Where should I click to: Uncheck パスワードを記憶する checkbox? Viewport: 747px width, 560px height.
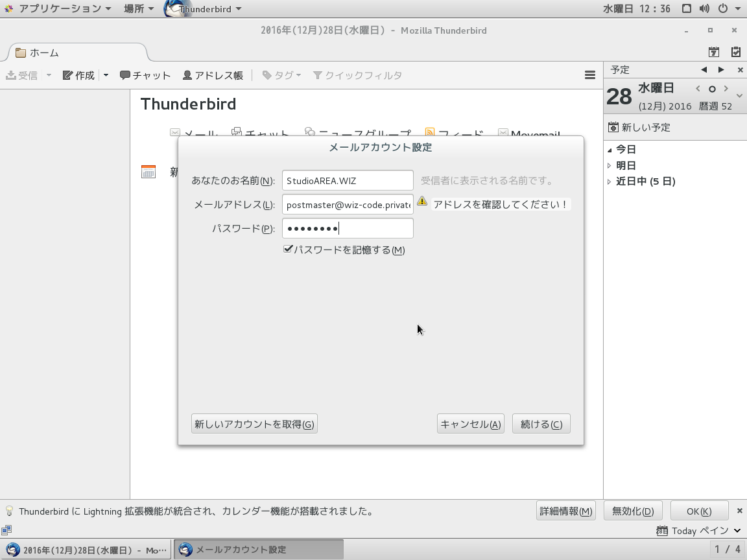click(x=287, y=249)
